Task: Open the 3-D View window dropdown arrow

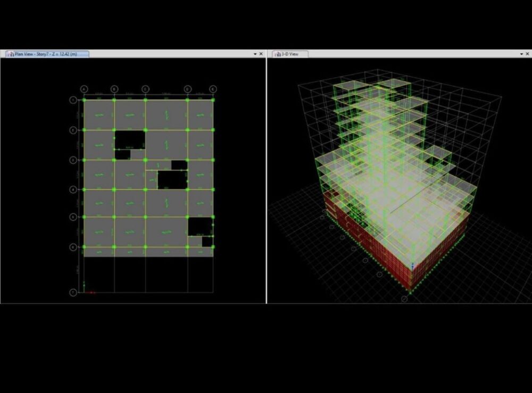Action: pyautogui.click(x=521, y=54)
